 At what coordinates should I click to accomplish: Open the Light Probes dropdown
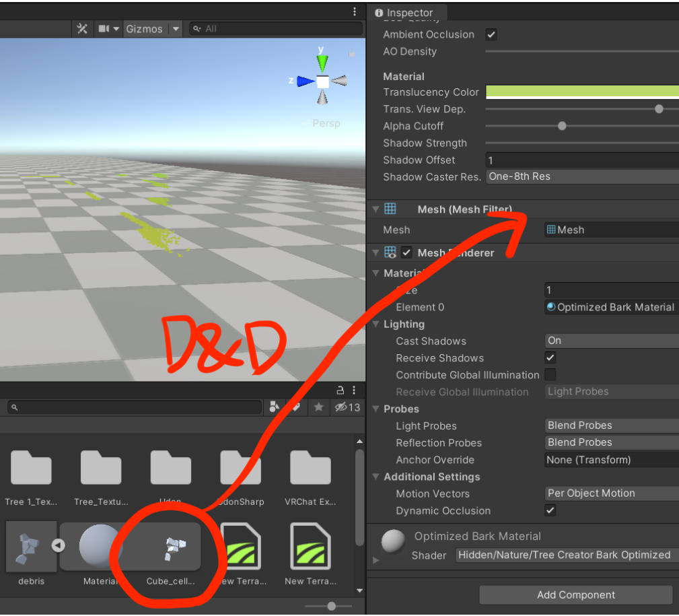(611, 426)
